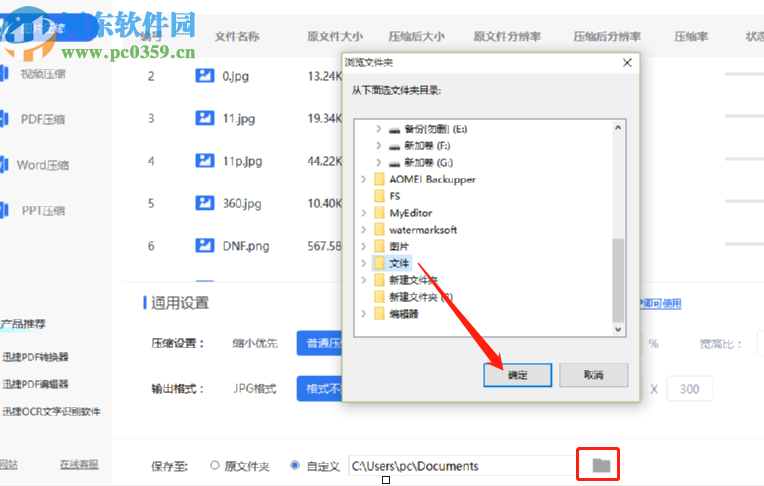
Task: Click the image icon for 11.jpg
Action: click(x=205, y=118)
